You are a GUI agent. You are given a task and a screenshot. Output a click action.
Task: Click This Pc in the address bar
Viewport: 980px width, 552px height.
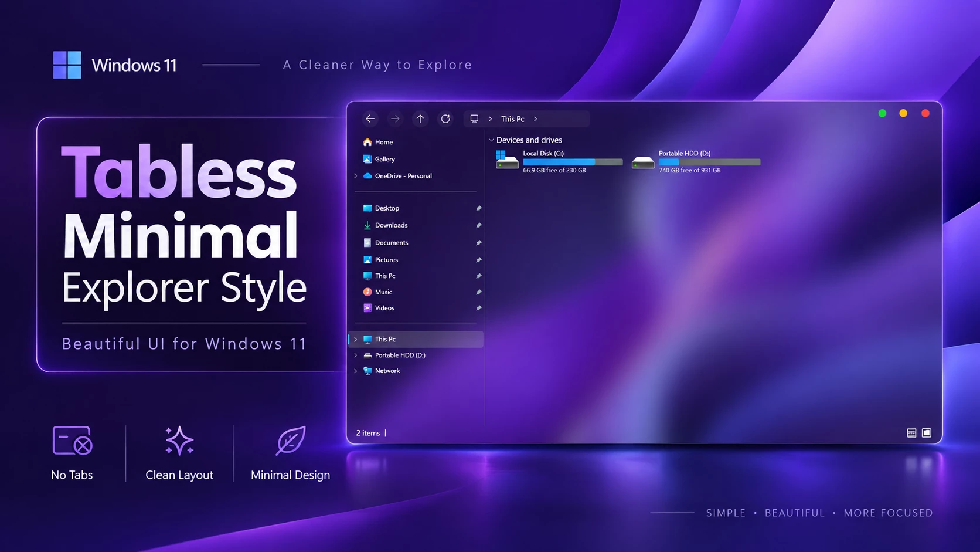[x=513, y=118]
